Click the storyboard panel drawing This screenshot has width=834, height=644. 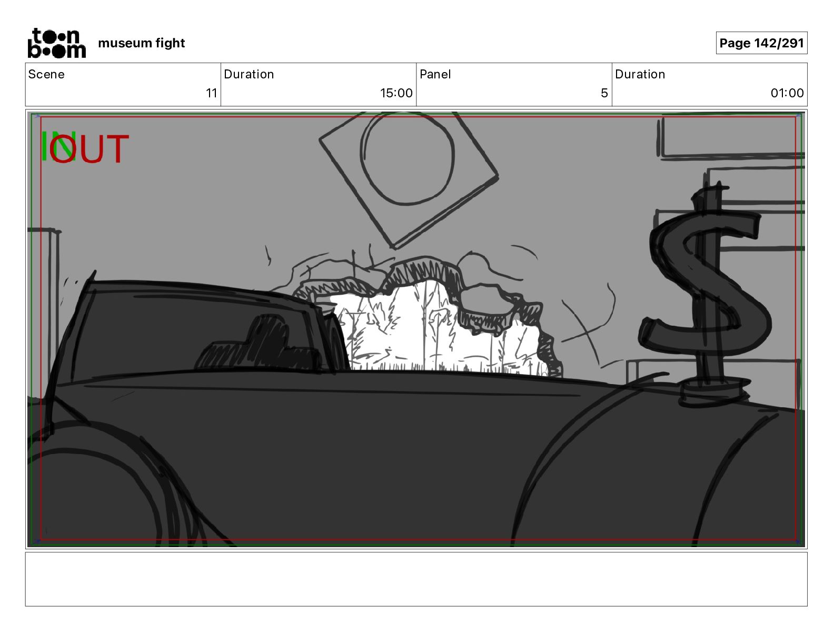click(416, 329)
